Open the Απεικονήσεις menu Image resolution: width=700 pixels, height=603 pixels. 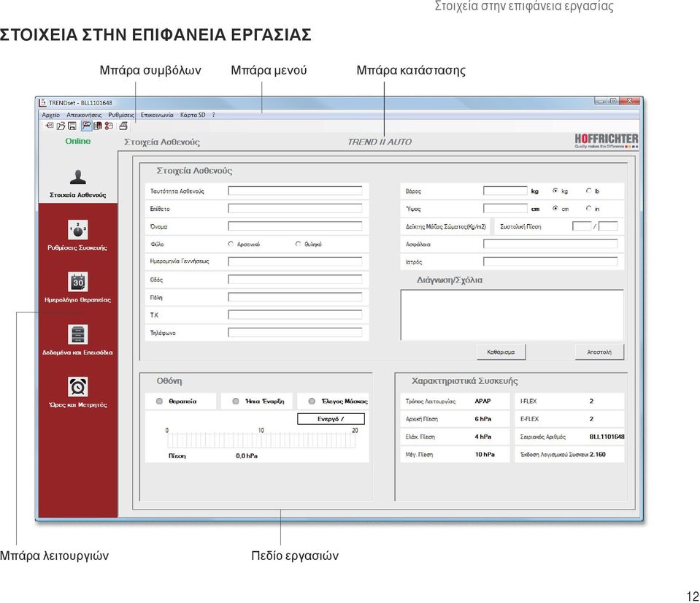84,115
